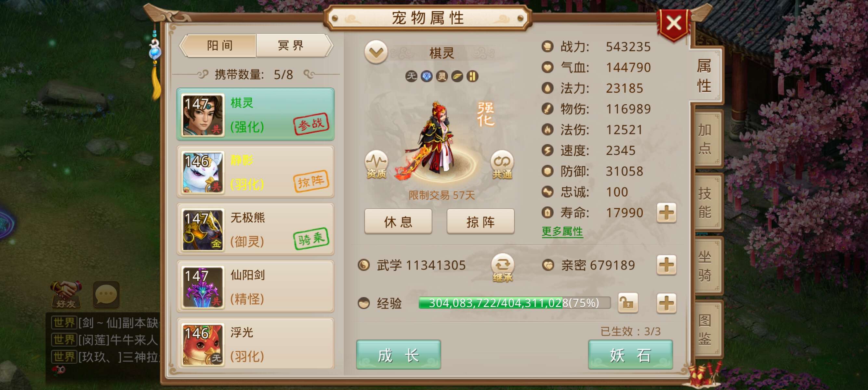
Task: Click the 妖石 button
Action: 630,355
